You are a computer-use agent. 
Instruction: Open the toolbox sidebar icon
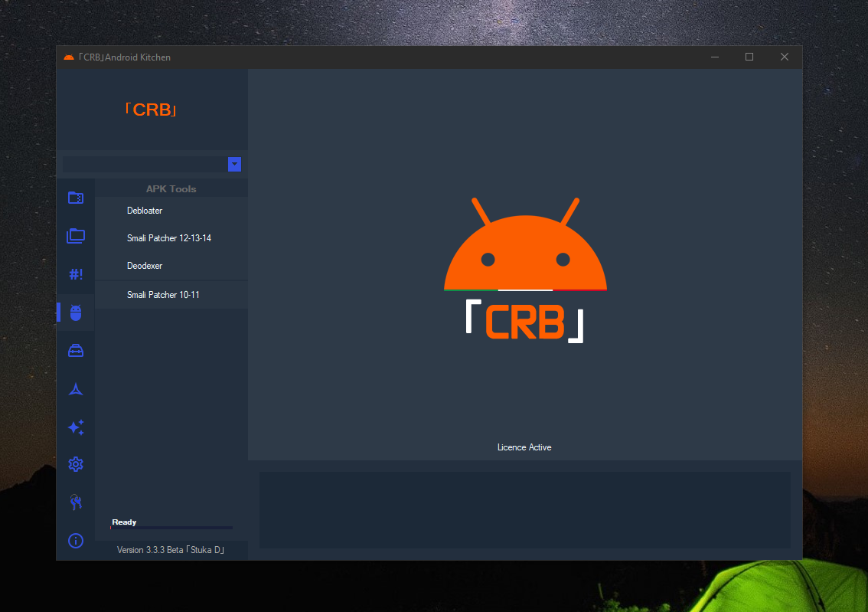[x=76, y=351]
